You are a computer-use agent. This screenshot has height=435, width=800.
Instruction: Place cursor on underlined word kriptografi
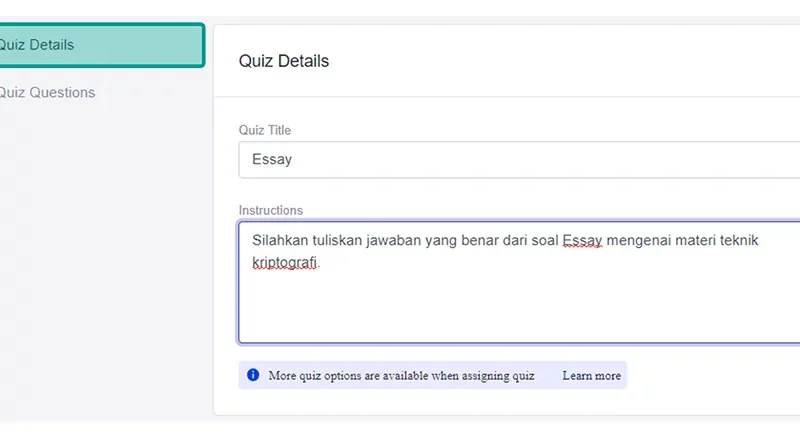285,262
